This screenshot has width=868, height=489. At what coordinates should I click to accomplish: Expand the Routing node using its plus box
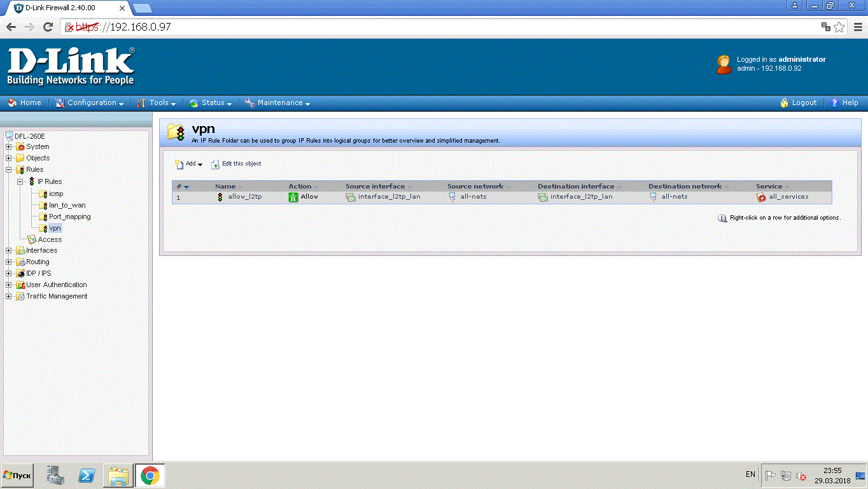coord(9,262)
